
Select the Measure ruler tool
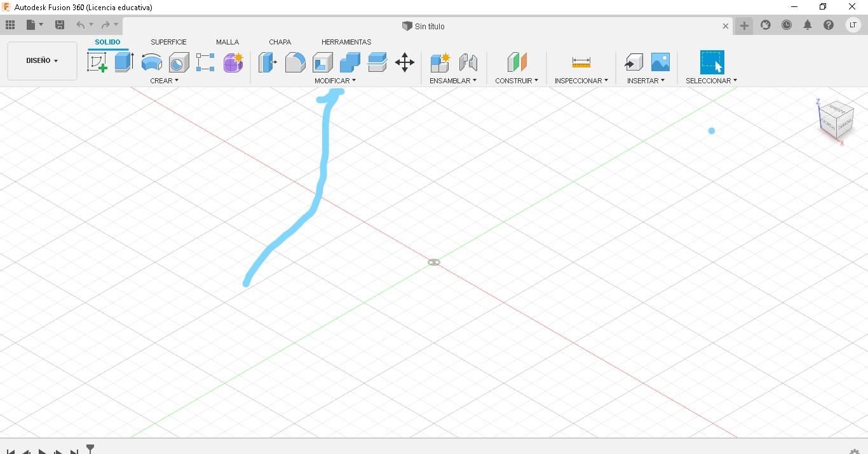click(581, 62)
